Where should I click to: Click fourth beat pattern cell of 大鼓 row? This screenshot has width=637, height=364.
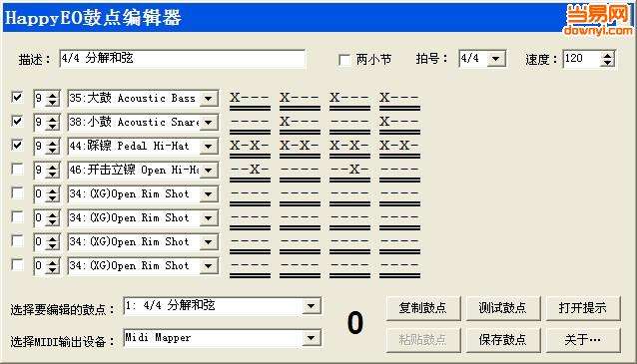pyautogui.click(x=399, y=100)
